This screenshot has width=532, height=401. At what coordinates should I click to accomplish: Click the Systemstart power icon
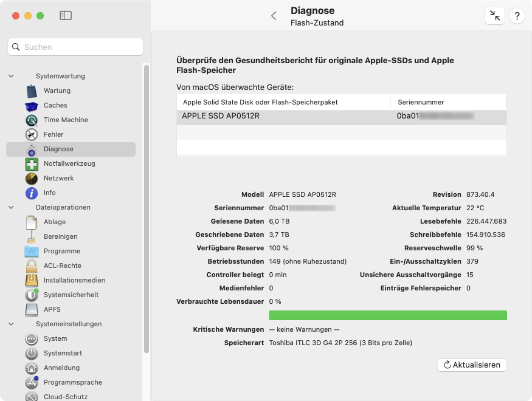32,353
